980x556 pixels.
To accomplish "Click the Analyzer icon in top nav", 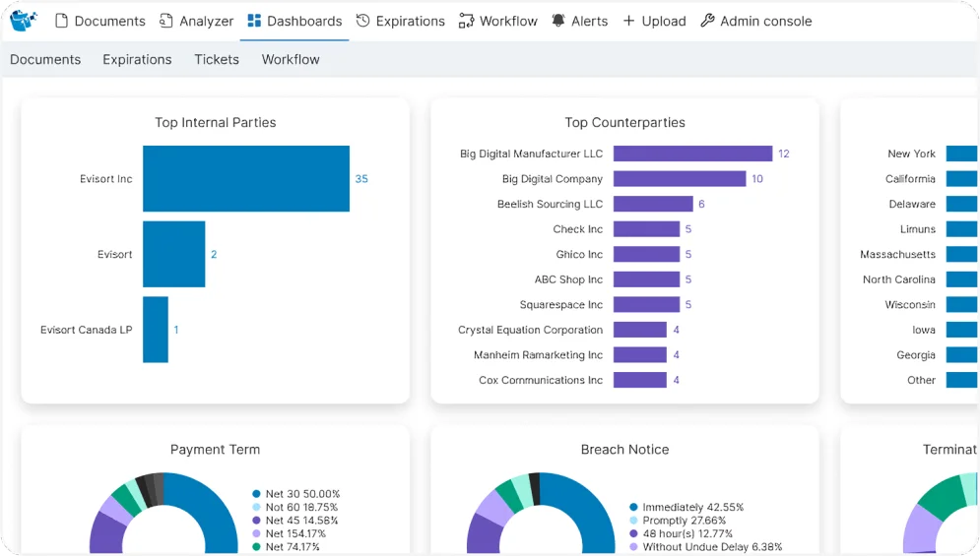I will (165, 21).
